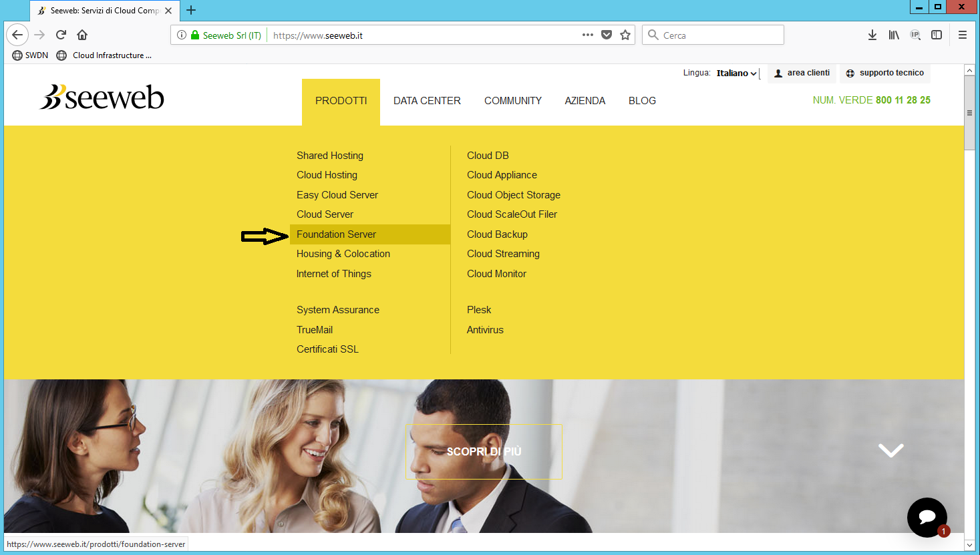Select the highlighted Foundation Server entry
The width and height of the screenshot is (980, 555).
pyautogui.click(x=370, y=234)
